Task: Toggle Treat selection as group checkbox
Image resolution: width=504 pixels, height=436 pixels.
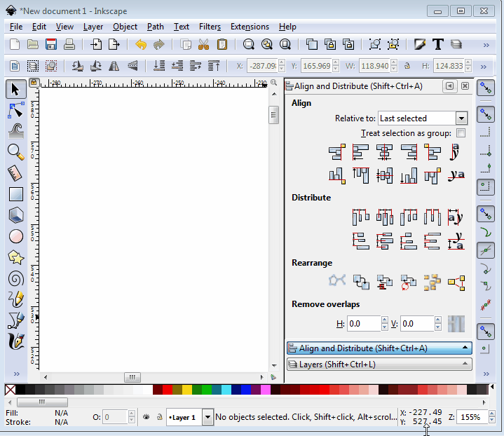Action: click(461, 132)
